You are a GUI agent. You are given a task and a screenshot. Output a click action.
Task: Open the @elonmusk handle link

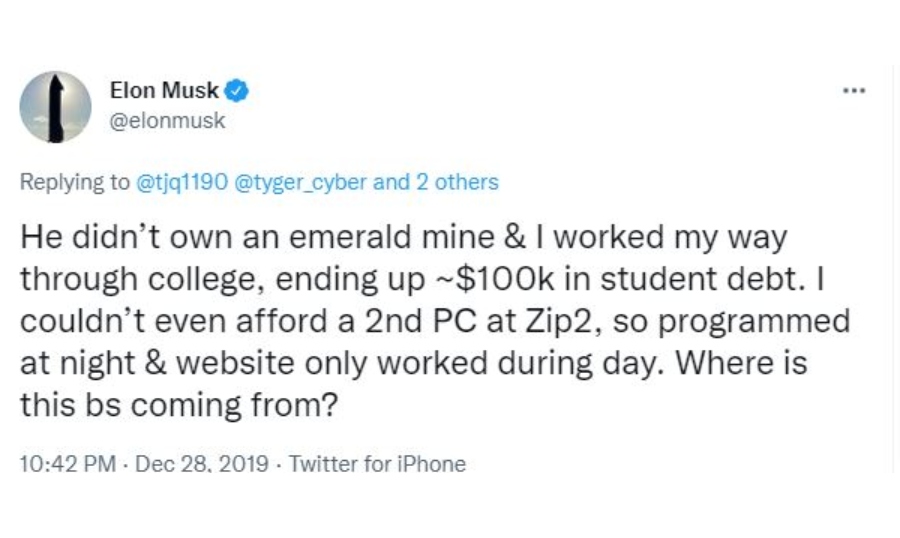167,121
